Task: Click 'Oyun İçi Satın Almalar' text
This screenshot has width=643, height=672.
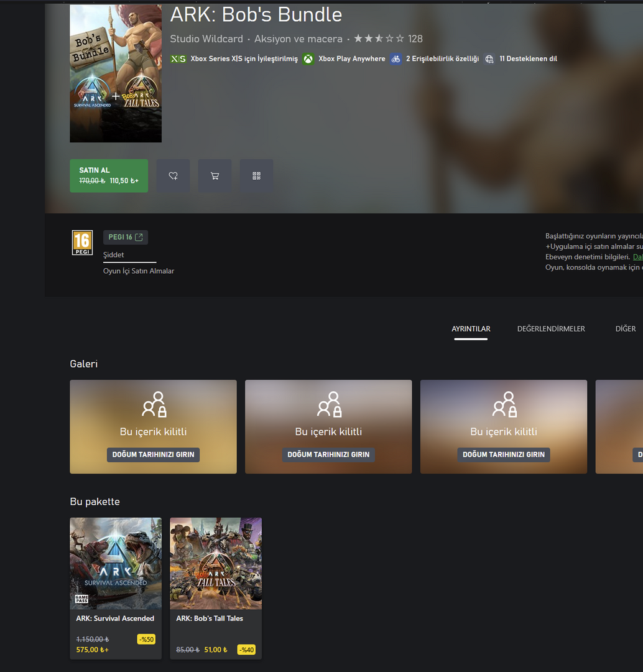Action: [x=139, y=271]
